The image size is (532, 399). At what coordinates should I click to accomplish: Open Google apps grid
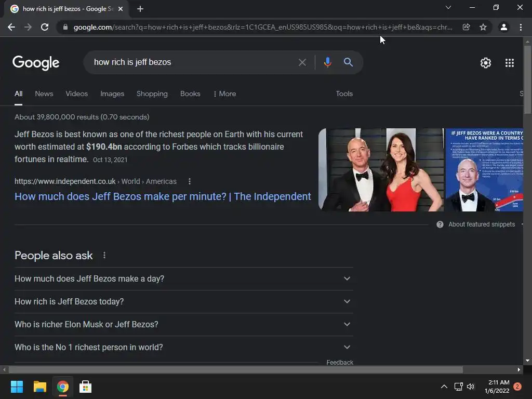coord(510,63)
